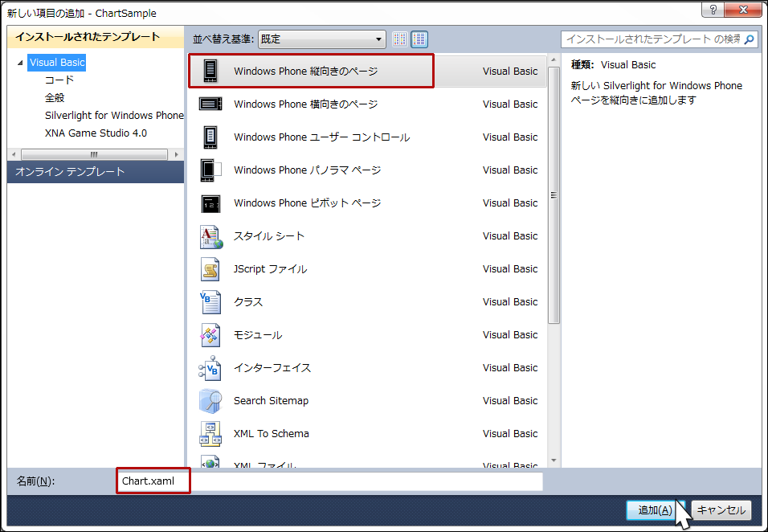Click the 'Windows Phone ピボット ページ' label

pos(307,203)
